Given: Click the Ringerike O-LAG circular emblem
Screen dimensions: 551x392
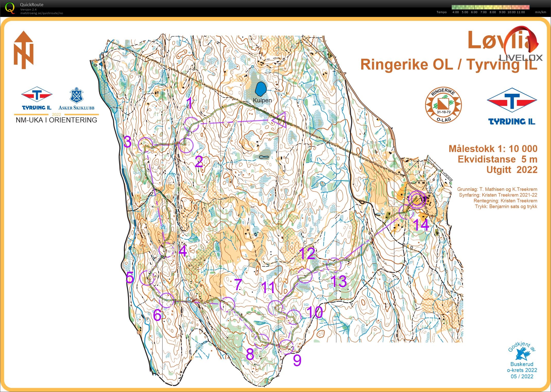Looking at the screenshot, I should (443, 105).
